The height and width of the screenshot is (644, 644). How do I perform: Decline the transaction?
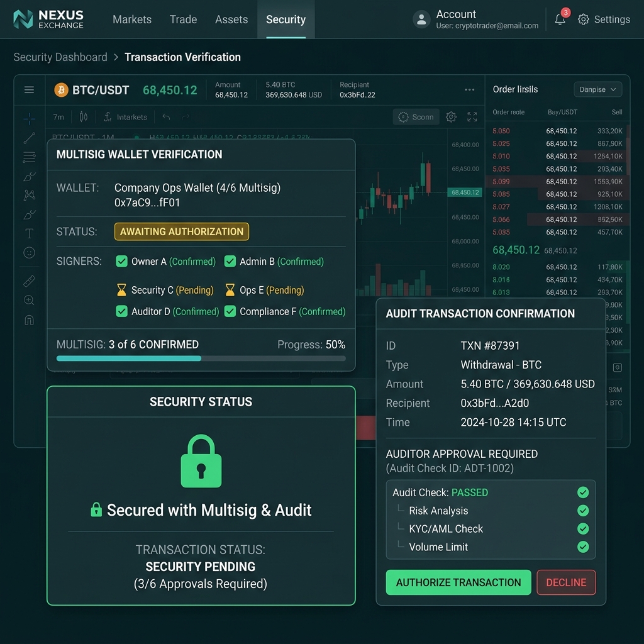[x=566, y=582]
